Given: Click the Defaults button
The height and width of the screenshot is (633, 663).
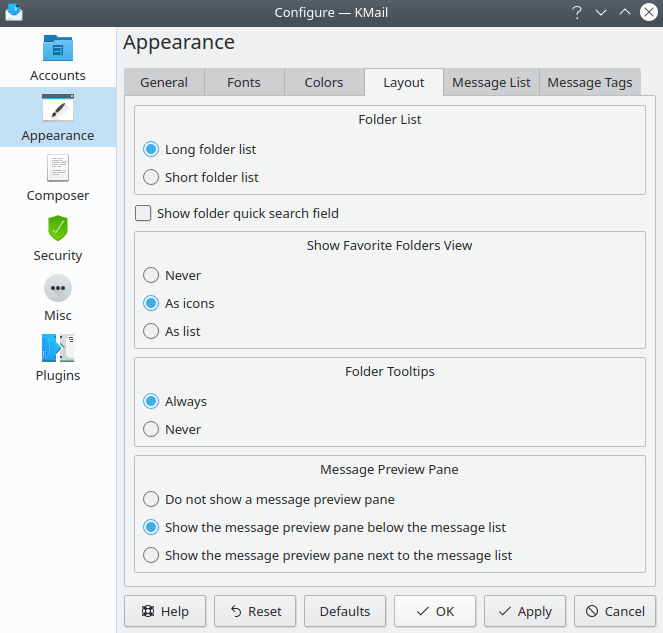Looking at the screenshot, I should (345, 611).
